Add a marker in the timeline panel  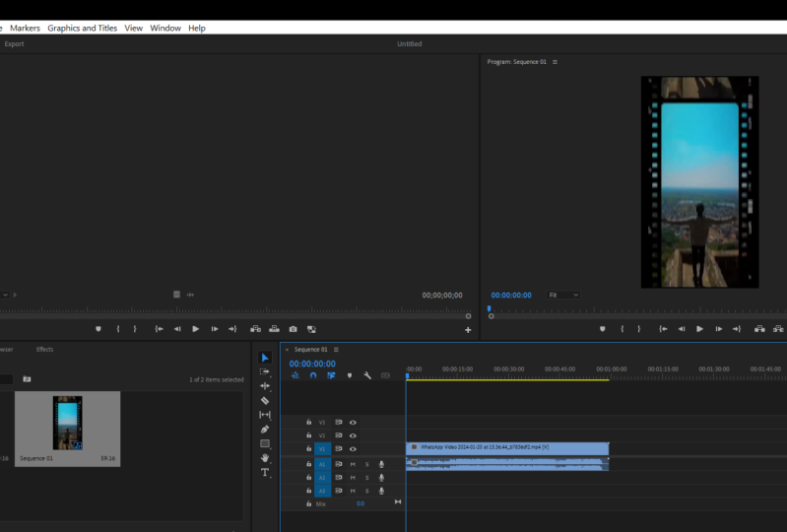(350, 375)
